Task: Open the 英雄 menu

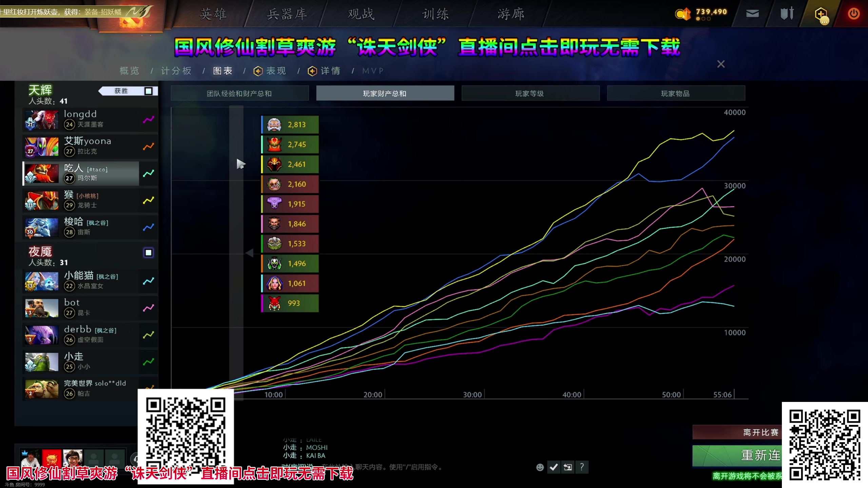Action: [x=213, y=14]
